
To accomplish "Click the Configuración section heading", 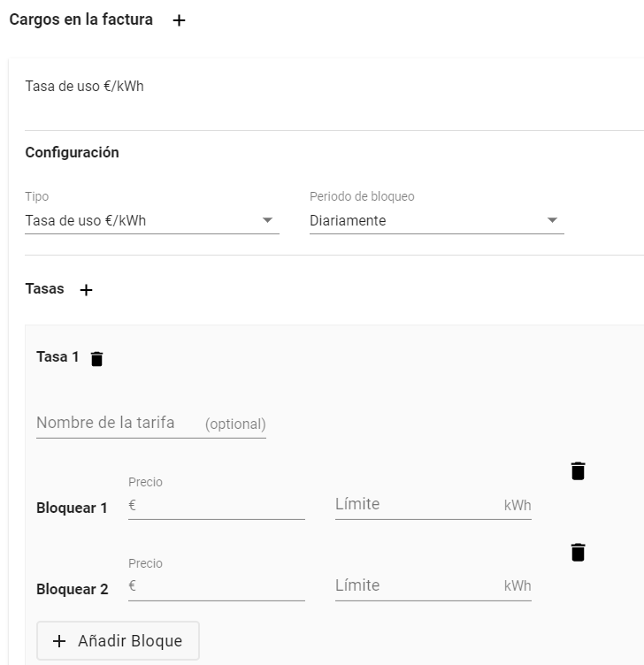I will pyautogui.click(x=73, y=153).
